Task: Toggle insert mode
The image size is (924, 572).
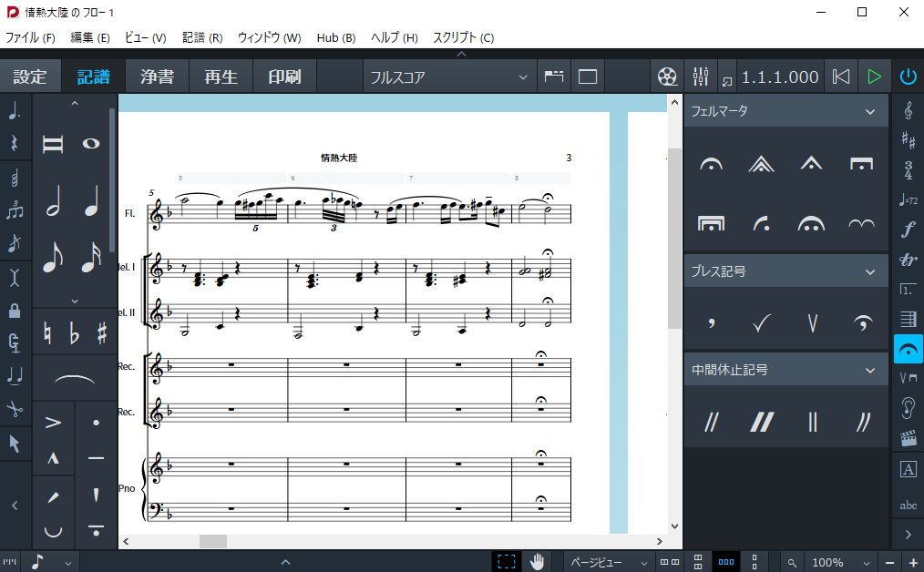Action: [x=15, y=276]
